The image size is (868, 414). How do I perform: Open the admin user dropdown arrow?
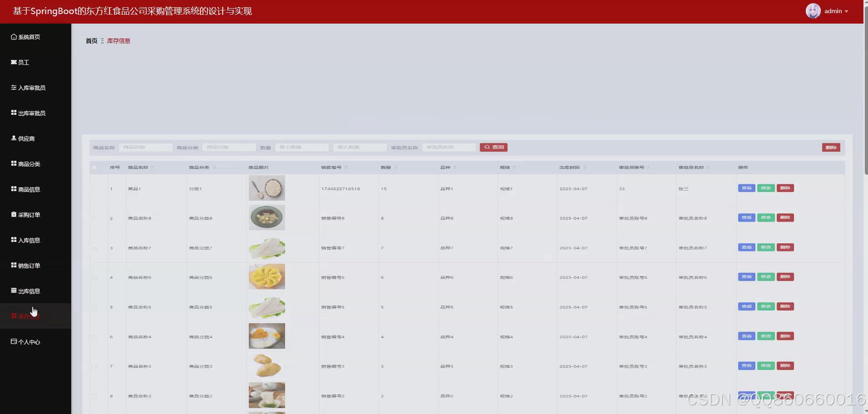(846, 11)
